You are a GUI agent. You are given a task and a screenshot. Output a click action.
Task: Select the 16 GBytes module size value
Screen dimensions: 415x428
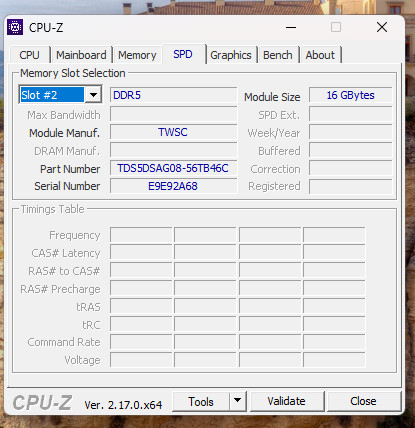[x=350, y=95]
